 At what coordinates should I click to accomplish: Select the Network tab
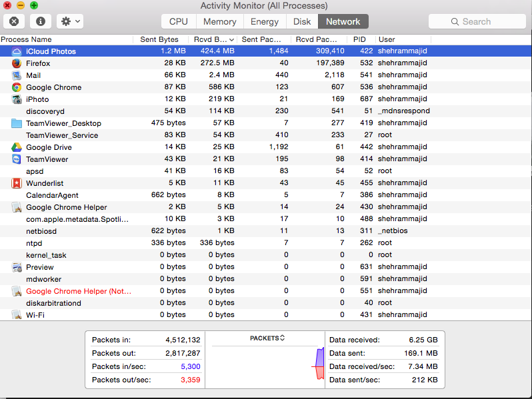[343, 21]
